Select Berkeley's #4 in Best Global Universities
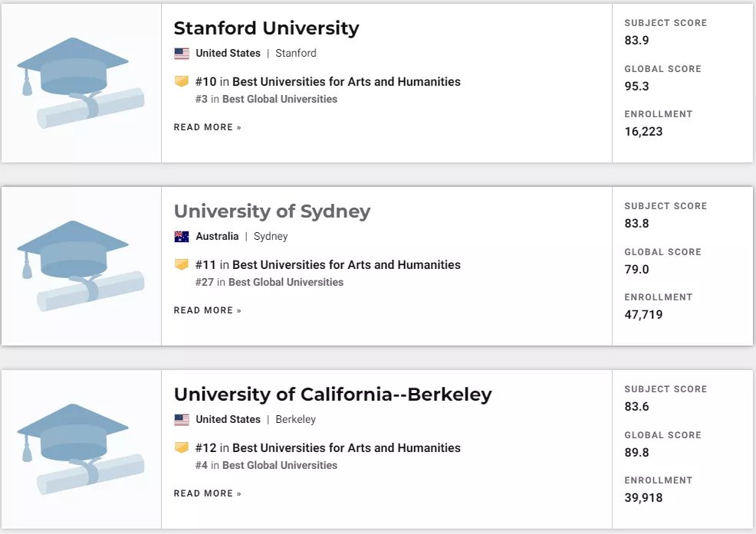The image size is (756, 534). point(266,466)
